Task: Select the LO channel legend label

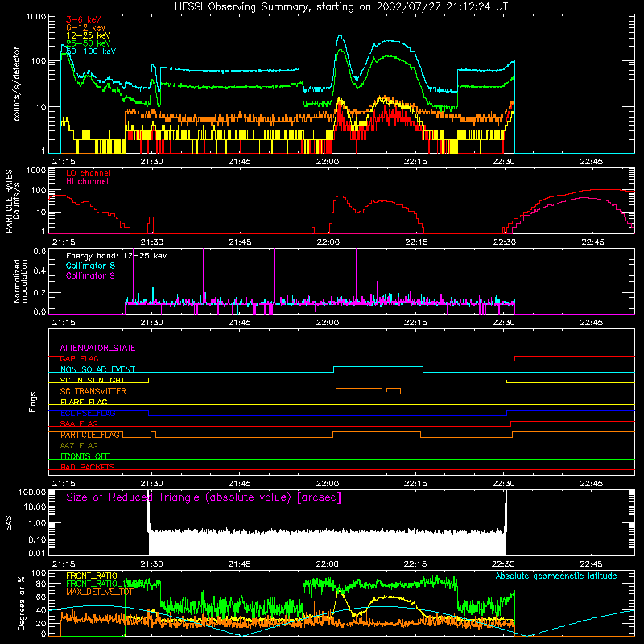Action: (89, 173)
